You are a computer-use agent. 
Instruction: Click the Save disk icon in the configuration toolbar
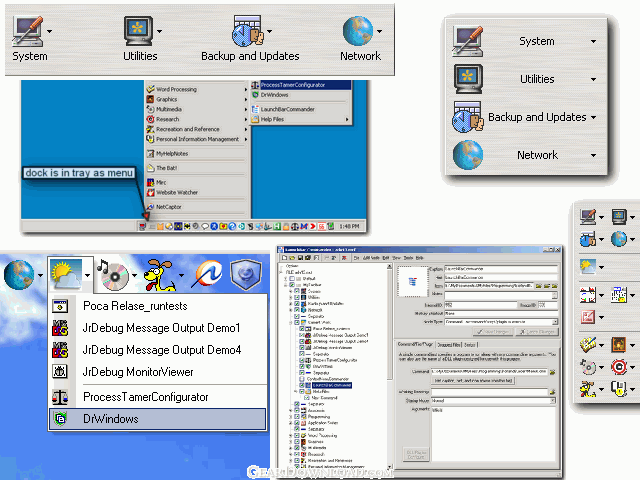[300, 258]
